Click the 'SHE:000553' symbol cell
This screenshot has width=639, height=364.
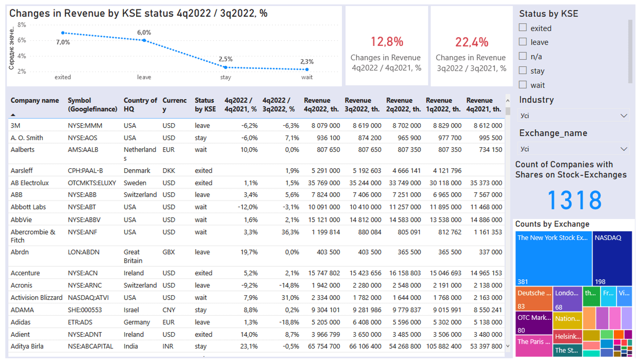[x=84, y=310]
